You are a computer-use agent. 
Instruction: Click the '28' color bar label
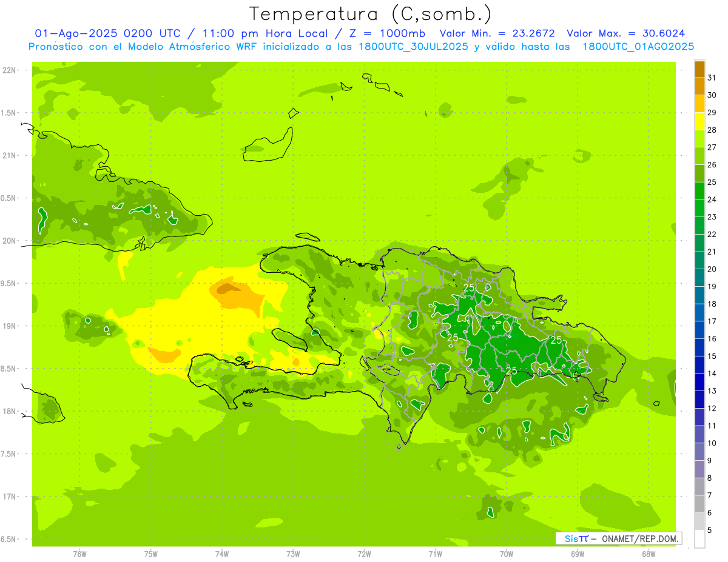712,130
